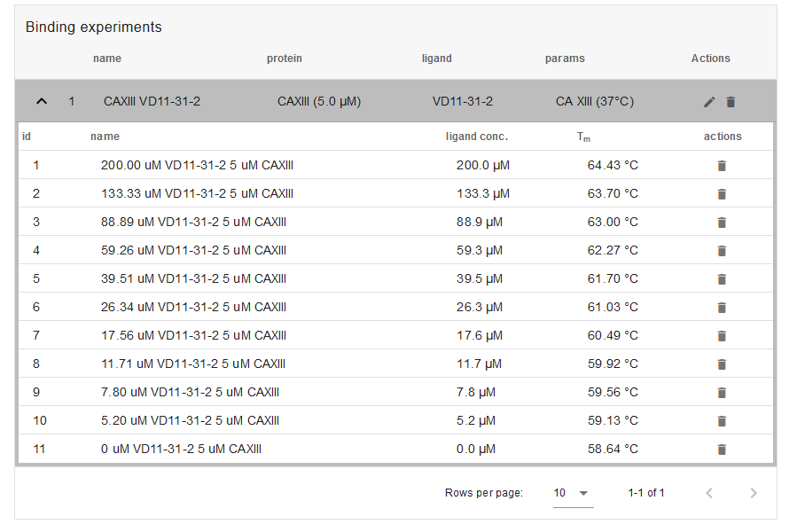Go to next page of experiments

pyautogui.click(x=753, y=493)
